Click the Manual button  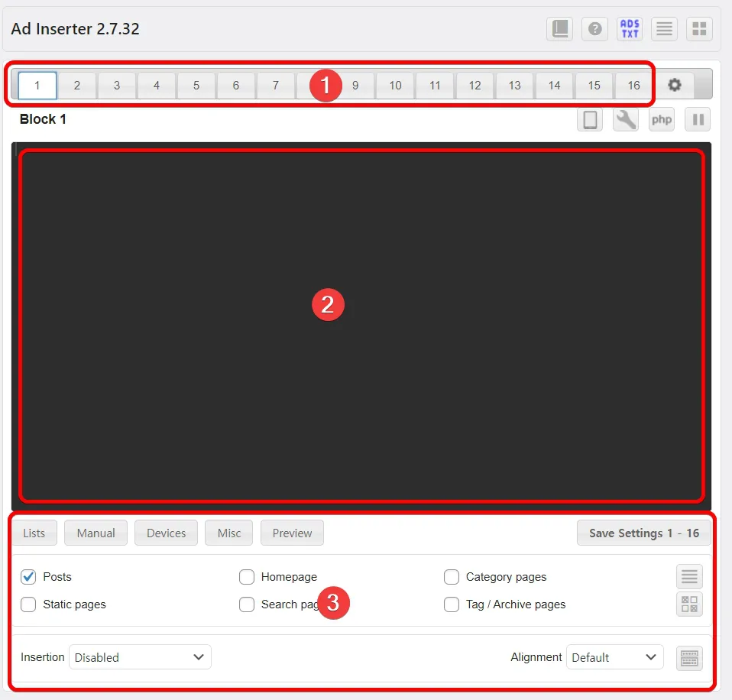point(96,533)
